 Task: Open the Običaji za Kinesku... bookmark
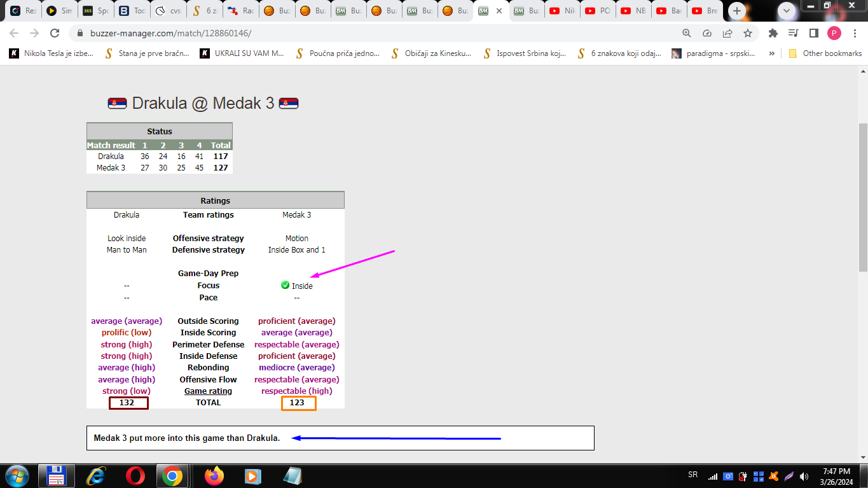[x=432, y=53]
